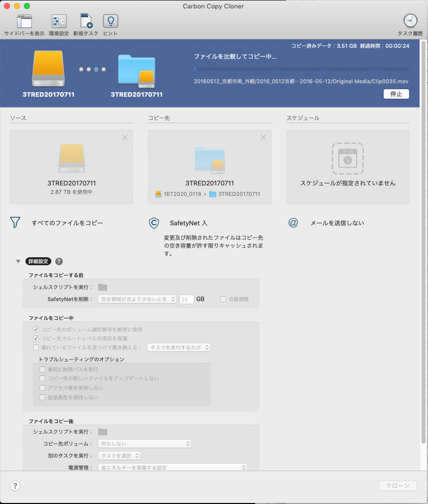Open タスク履歴 clock icon
Viewport: 428px width, 504px height.
tap(411, 21)
